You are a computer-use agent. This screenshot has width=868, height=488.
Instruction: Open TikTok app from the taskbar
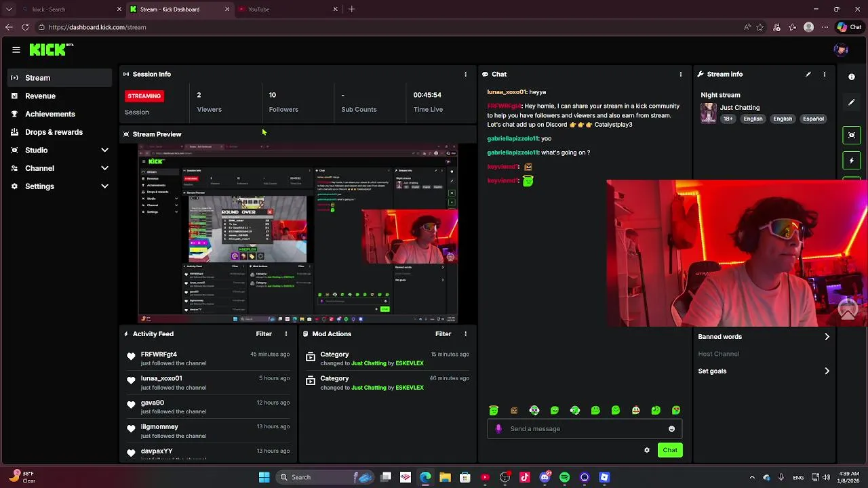(524, 477)
